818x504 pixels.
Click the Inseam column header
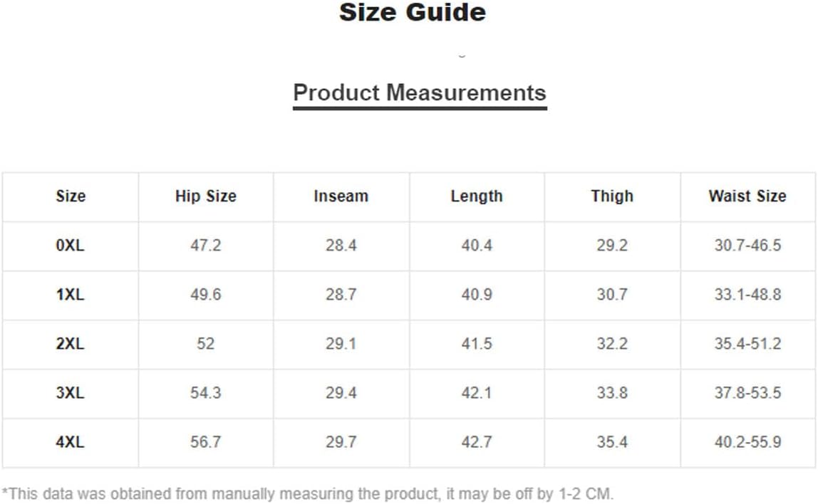tap(341, 196)
